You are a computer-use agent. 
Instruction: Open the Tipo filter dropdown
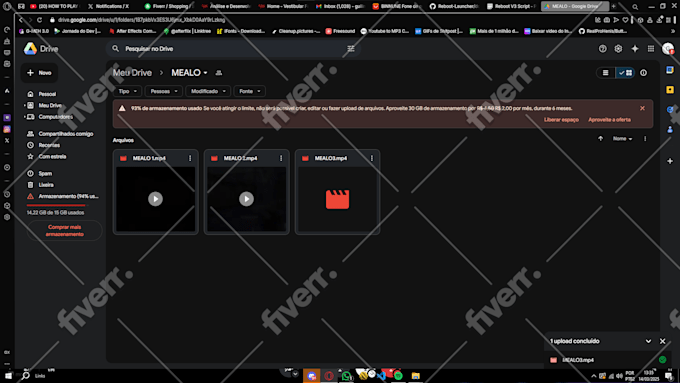pos(128,91)
